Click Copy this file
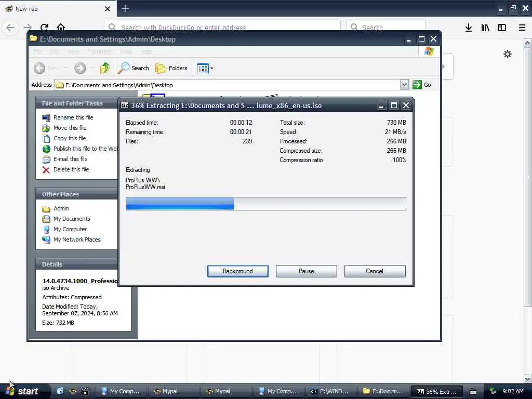The width and height of the screenshot is (532, 399). tap(70, 138)
